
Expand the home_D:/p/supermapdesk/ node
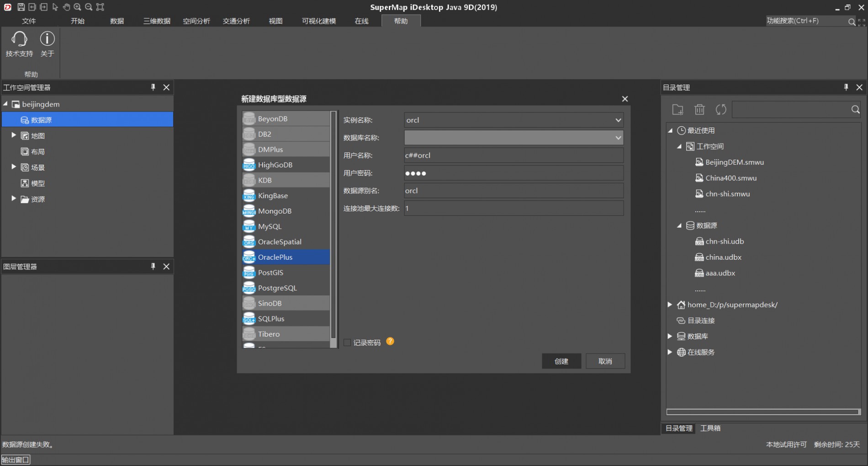pyautogui.click(x=670, y=305)
